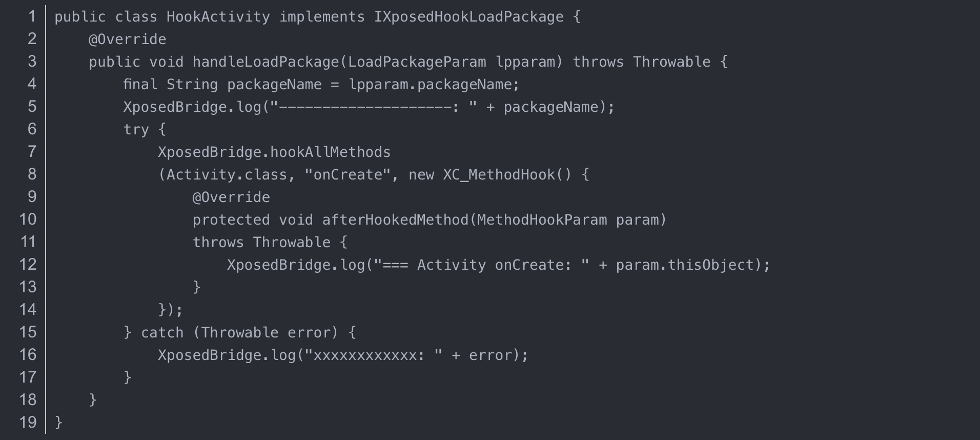Click the catch keyword
The width and height of the screenshot is (980, 440).
click(162, 333)
